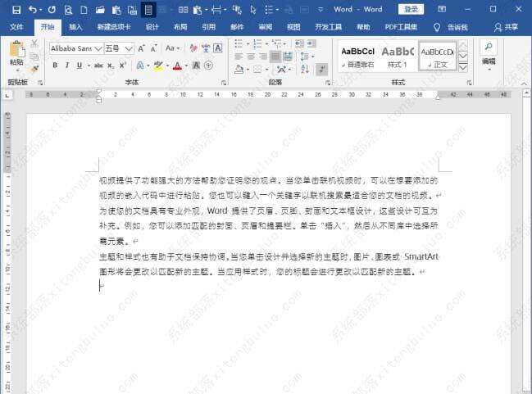Copy the selection in the clipboard group
This screenshot has width=532, height=394.
click(x=34, y=56)
